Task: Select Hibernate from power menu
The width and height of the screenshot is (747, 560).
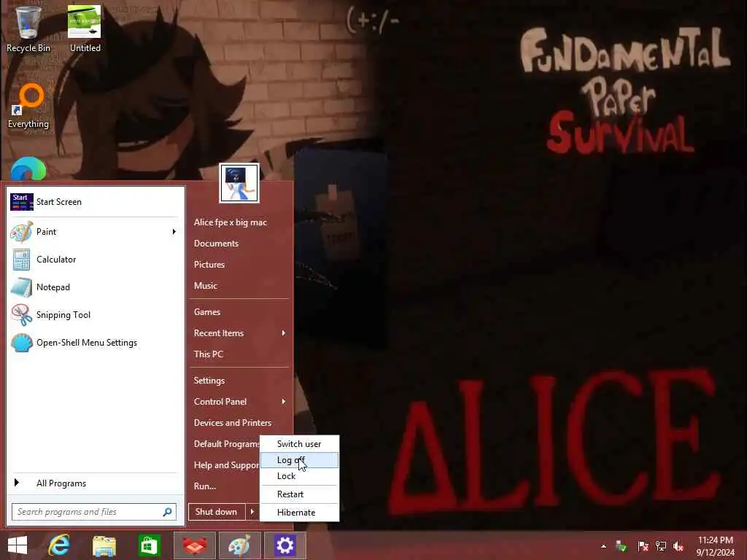Action: click(x=299, y=513)
